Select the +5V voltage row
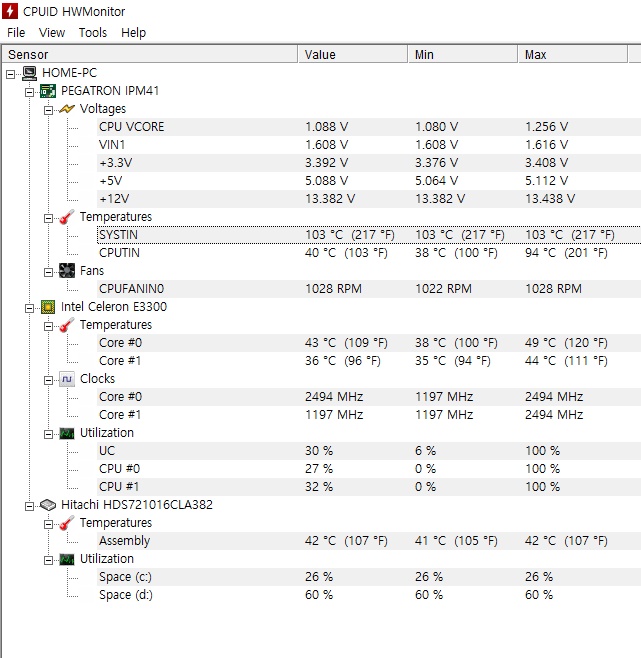Viewport: 641px width, 658px height. 369,181
